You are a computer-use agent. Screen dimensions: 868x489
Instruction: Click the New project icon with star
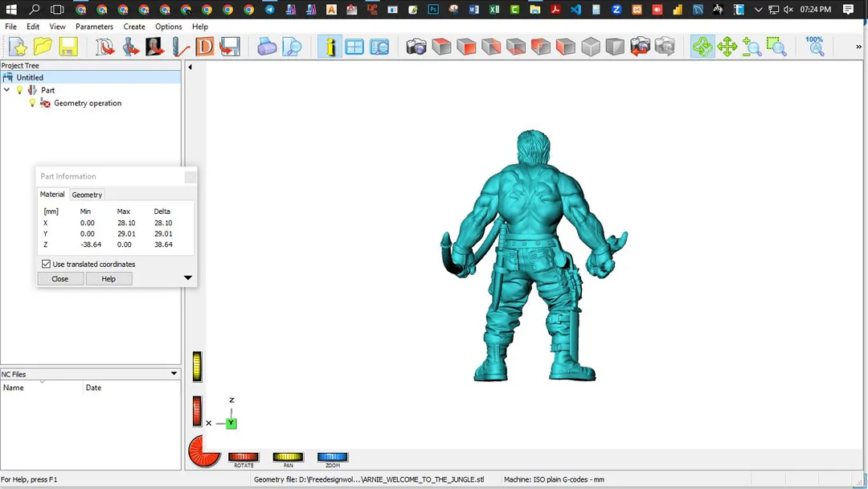(18, 47)
